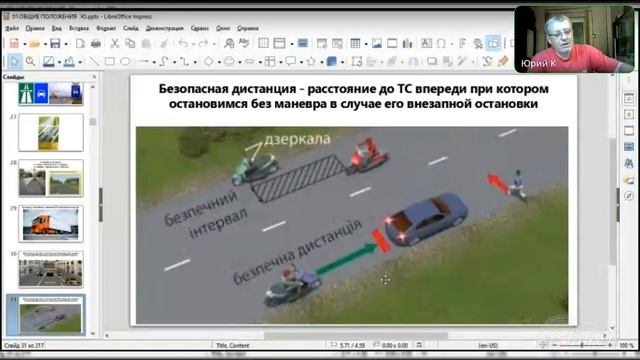This screenshot has height=360, width=640.
Task: Select slide thumbnail 29 with orange truck
Action: [51, 224]
